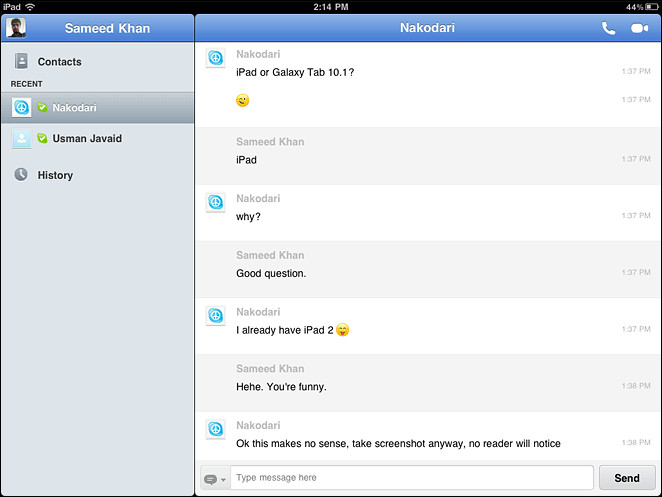Select the message 'Good question.'
662x497 pixels.
(271, 274)
